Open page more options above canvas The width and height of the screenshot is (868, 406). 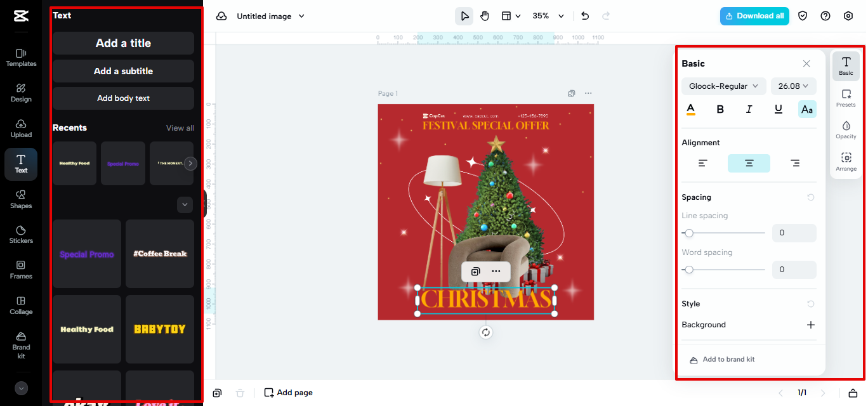(588, 93)
